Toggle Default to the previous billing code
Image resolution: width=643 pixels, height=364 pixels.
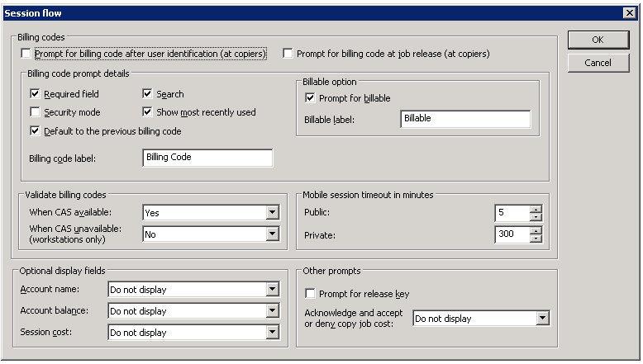click(x=35, y=130)
